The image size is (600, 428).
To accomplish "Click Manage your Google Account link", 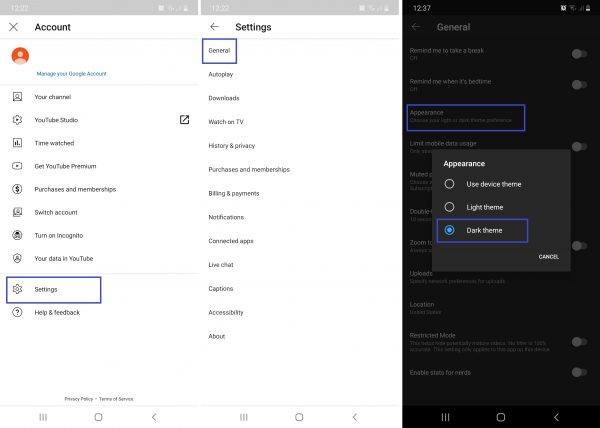I will [x=71, y=74].
